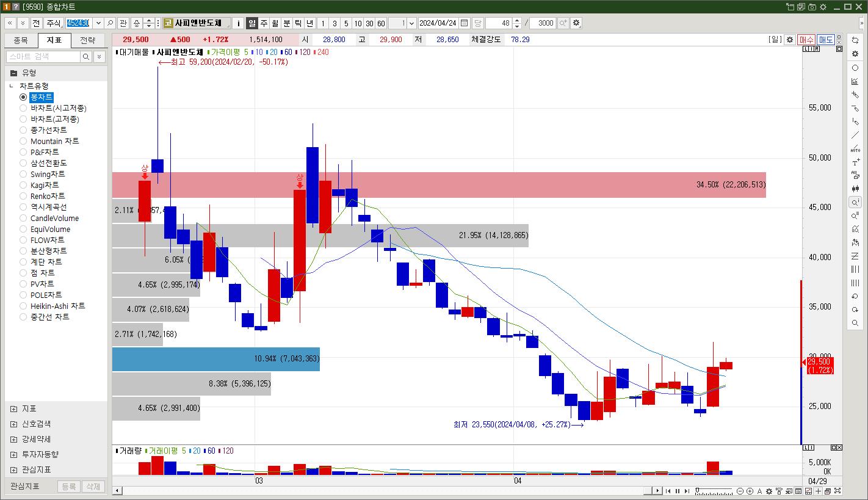The height and width of the screenshot is (500, 868).
Task: Click the 매도 sell button
Action: [826, 39]
